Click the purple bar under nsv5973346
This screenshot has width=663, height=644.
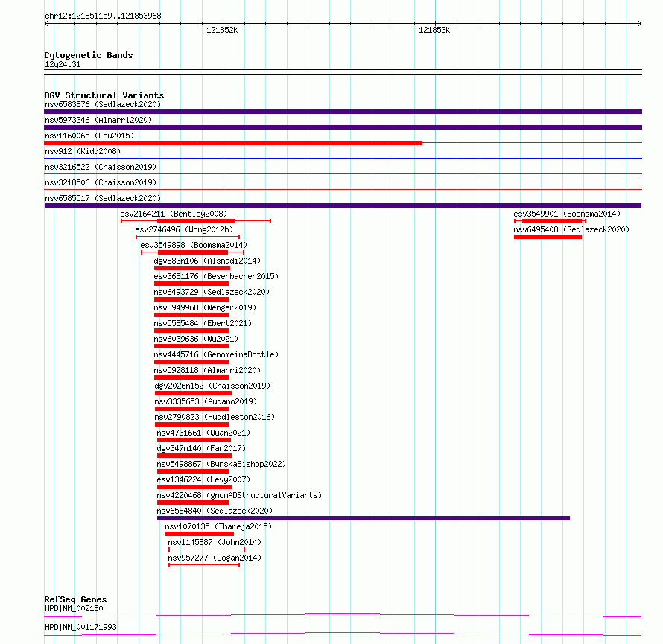coord(343,127)
